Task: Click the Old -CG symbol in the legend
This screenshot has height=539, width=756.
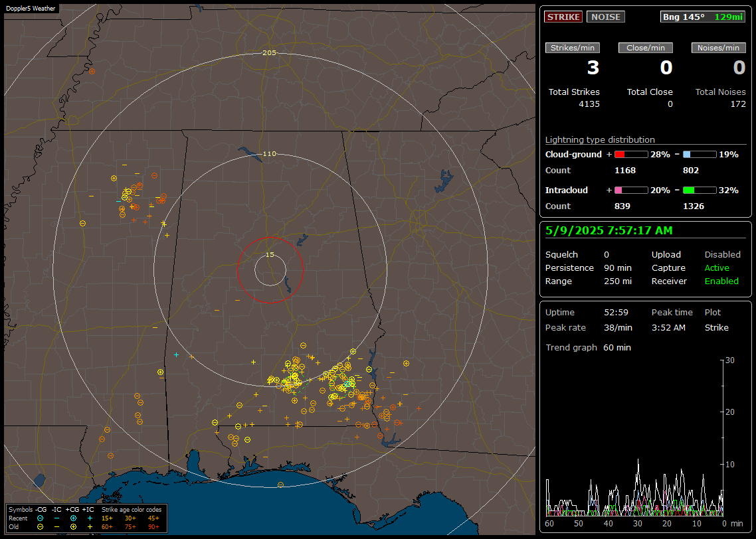Action: coord(40,527)
